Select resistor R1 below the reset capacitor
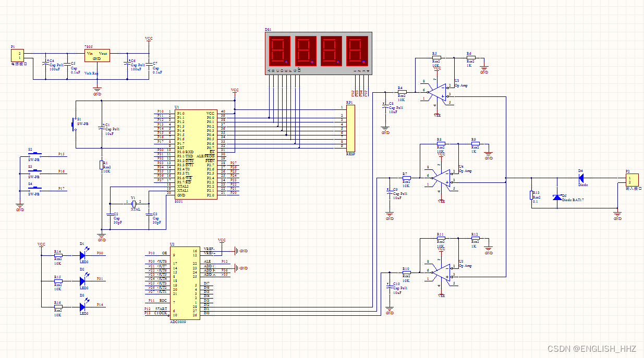The height and width of the screenshot is (358, 644). tap(101, 165)
